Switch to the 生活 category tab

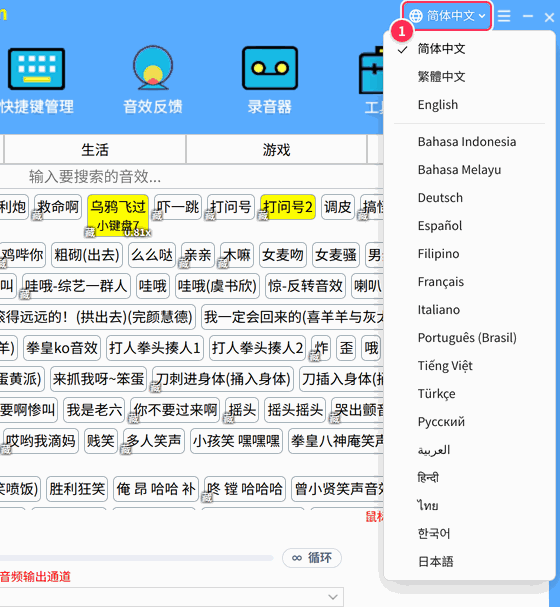point(95,149)
